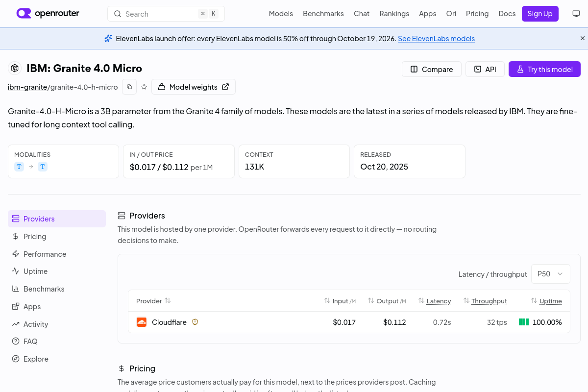
Task: Open Activity in the sidebar
Action: (57, 324)
